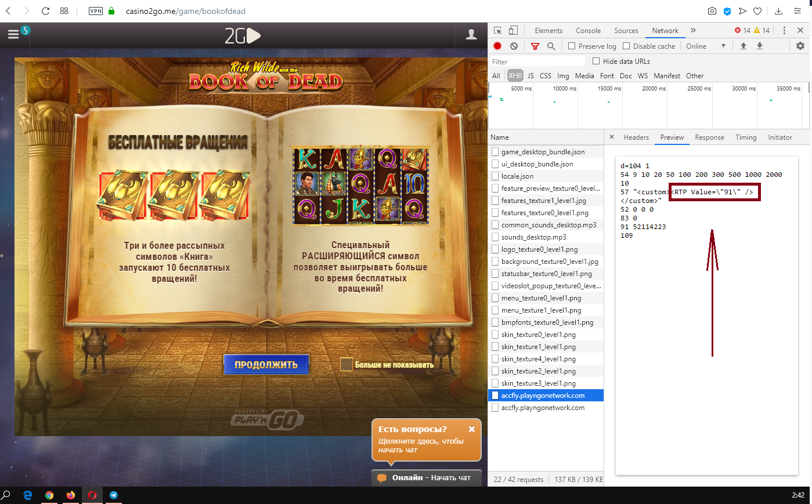This screenshot has width=812, height=504.
Task: Open the Initiator tab
Action: 780,137
